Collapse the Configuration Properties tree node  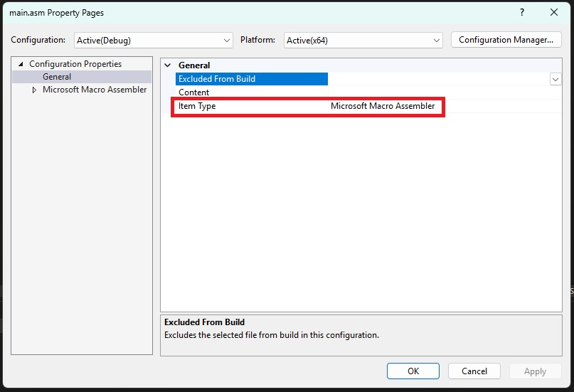21,64
